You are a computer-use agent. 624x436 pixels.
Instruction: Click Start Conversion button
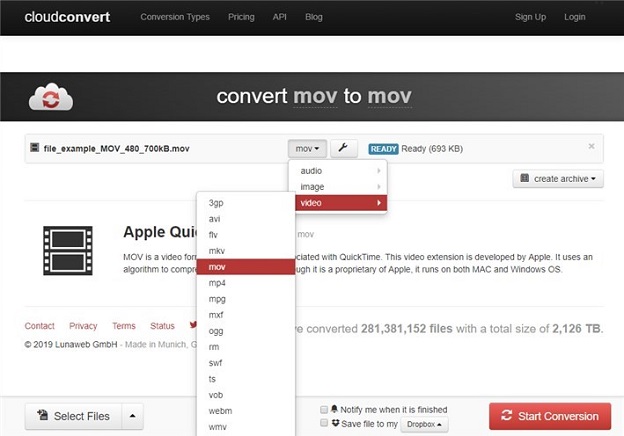pos(550,416)
